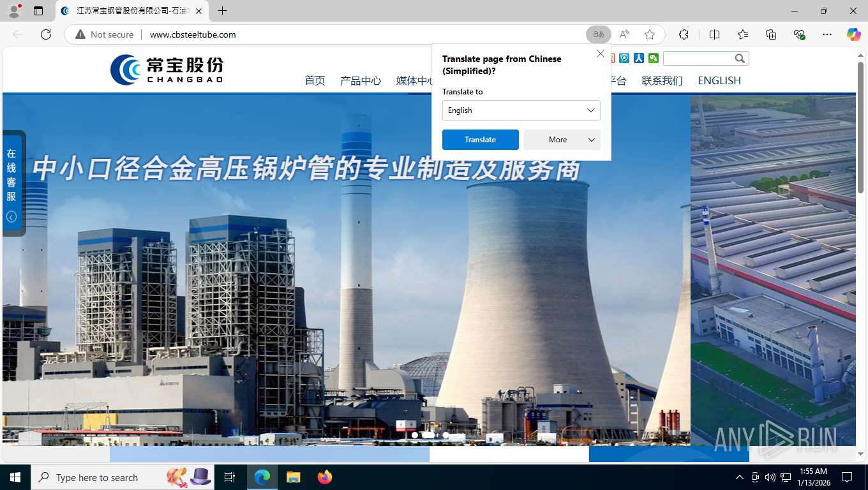Viewport: 868px width, 490px height.
Task: Click the Translate button
Action: 480,140
